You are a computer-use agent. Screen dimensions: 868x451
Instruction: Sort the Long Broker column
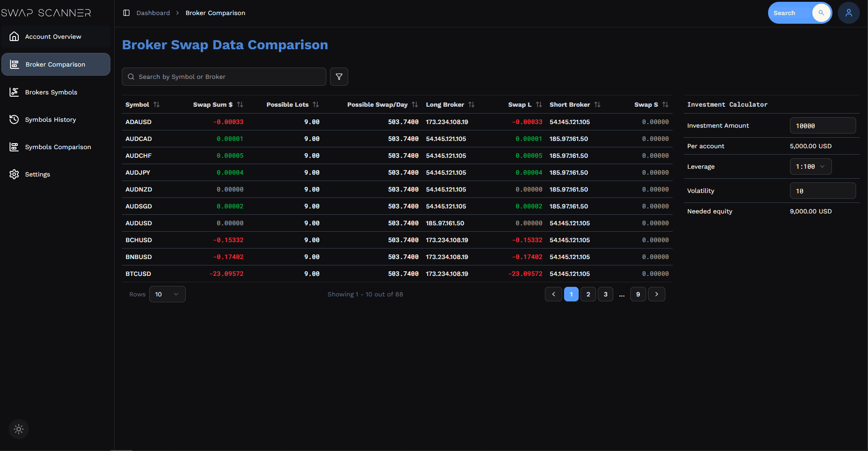pyautogui.click(x=471, y=104)
